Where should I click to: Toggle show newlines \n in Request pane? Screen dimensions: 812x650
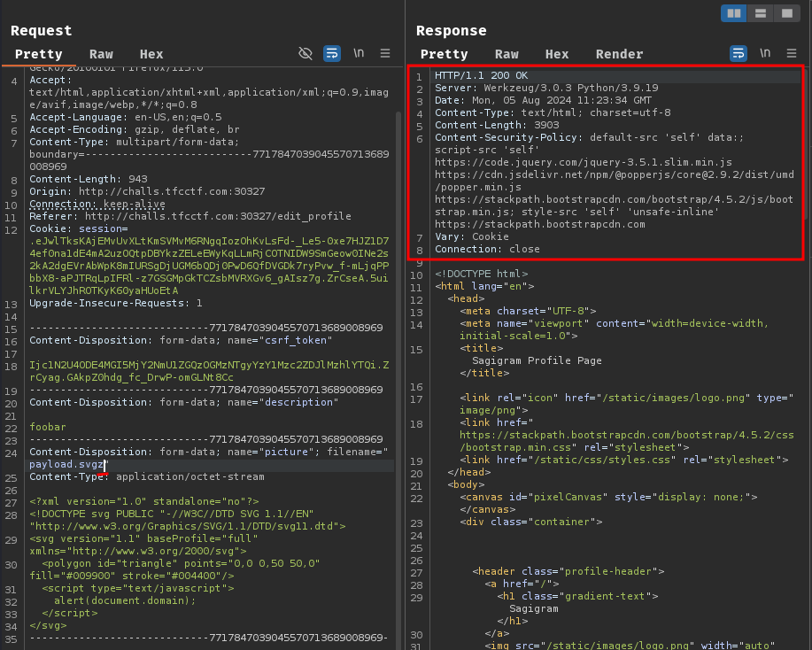(359, 53)
